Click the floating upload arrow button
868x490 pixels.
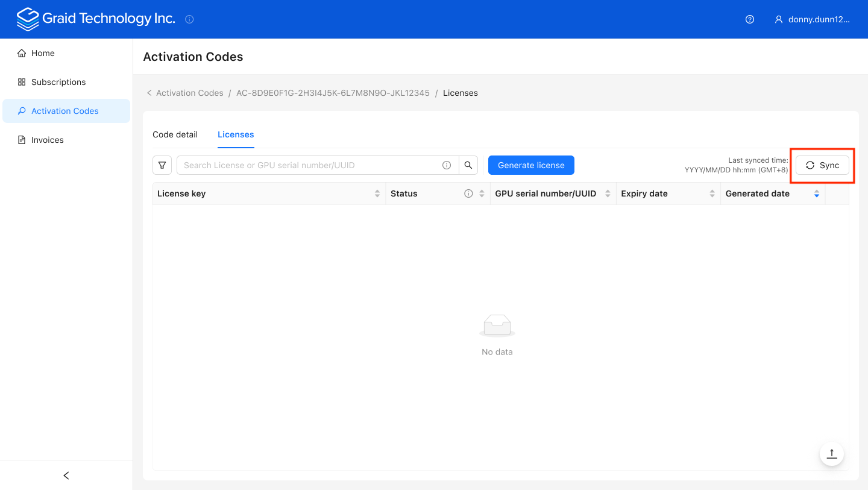tap(832, 454)
